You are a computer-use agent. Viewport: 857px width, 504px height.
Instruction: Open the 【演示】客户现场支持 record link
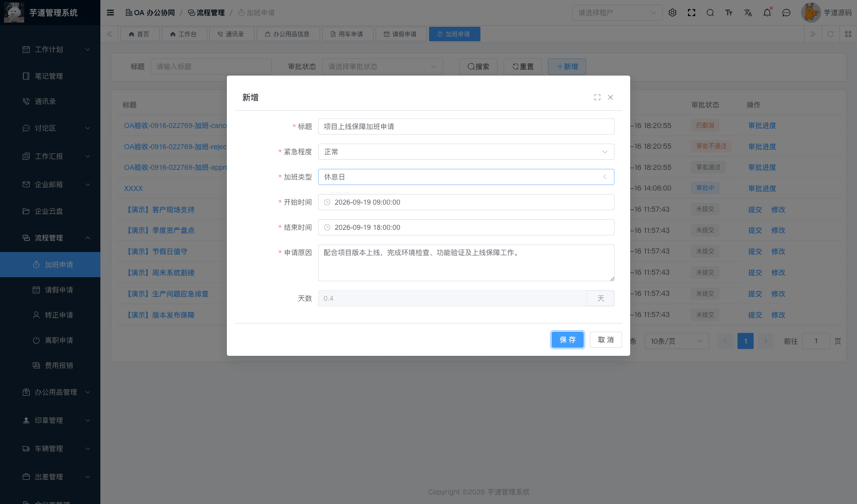click(x=159, y=210)
